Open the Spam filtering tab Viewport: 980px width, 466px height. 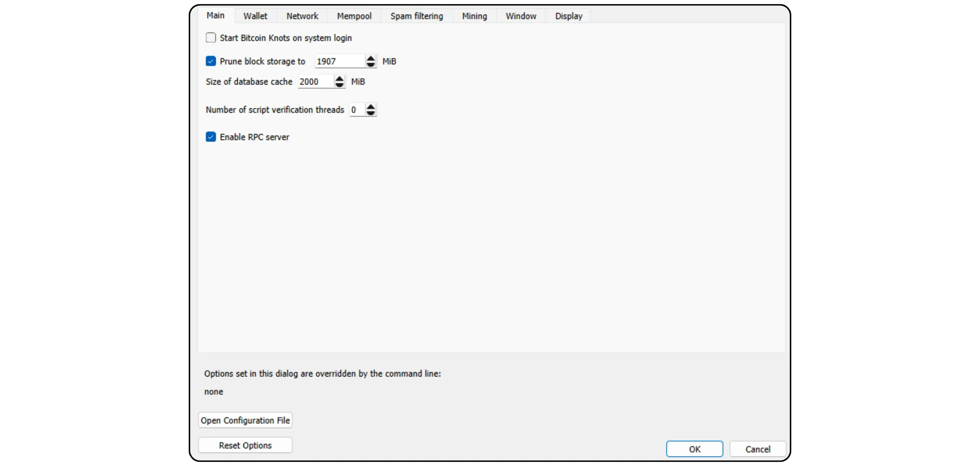point(416,16)
